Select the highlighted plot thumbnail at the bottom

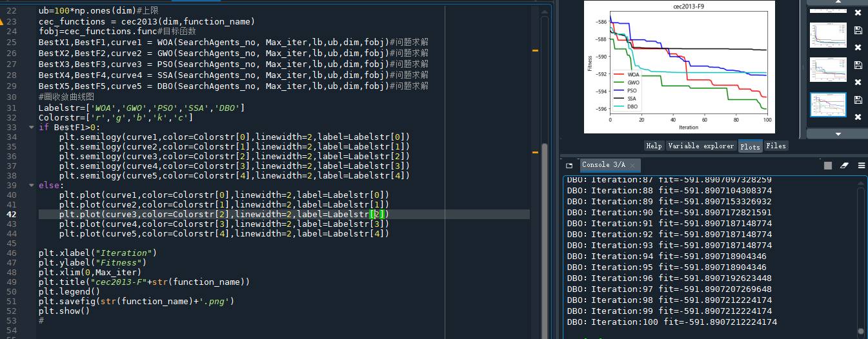(827, 104)
